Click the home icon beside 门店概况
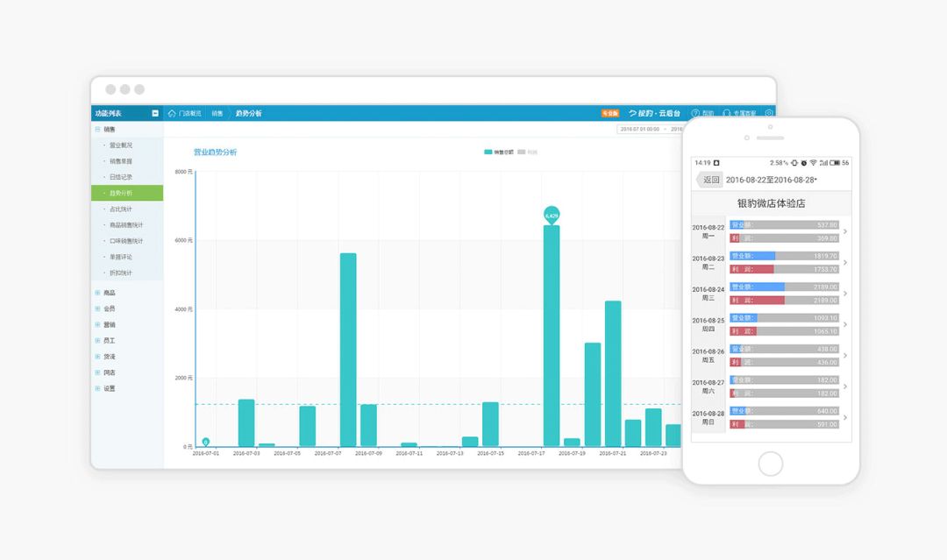 click(x=172, y=113)
